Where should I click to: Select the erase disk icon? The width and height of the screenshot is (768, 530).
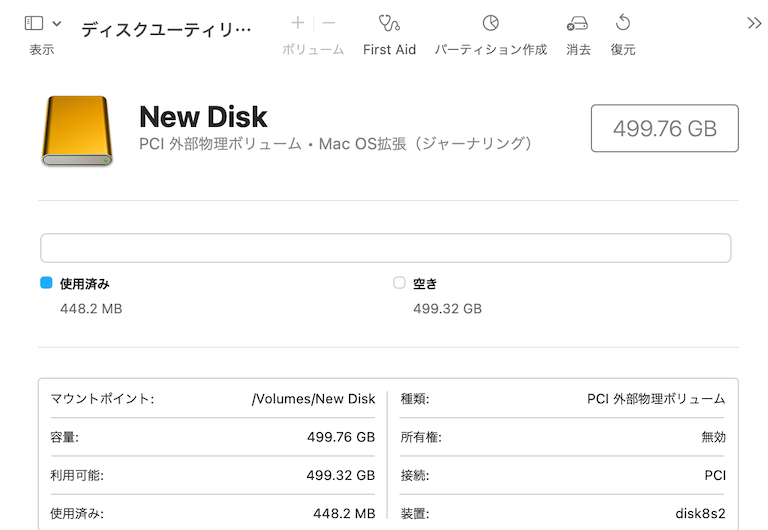pyautogui.click(x=577, y=23)
